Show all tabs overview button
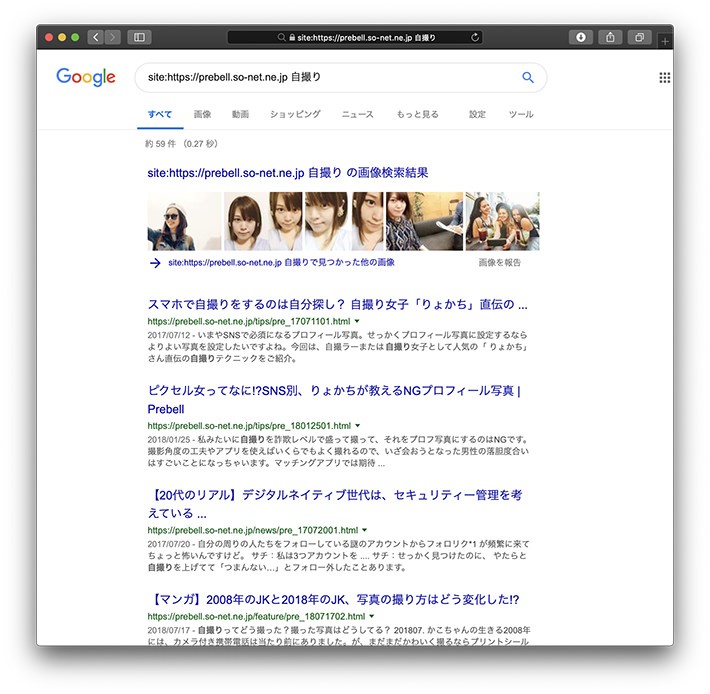Viewport: 710px width, 694px height. tap(640, 37)
